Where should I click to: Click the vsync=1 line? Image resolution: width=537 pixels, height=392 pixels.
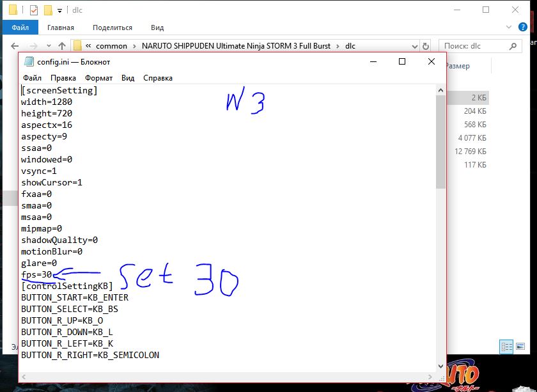pos(39,171)
